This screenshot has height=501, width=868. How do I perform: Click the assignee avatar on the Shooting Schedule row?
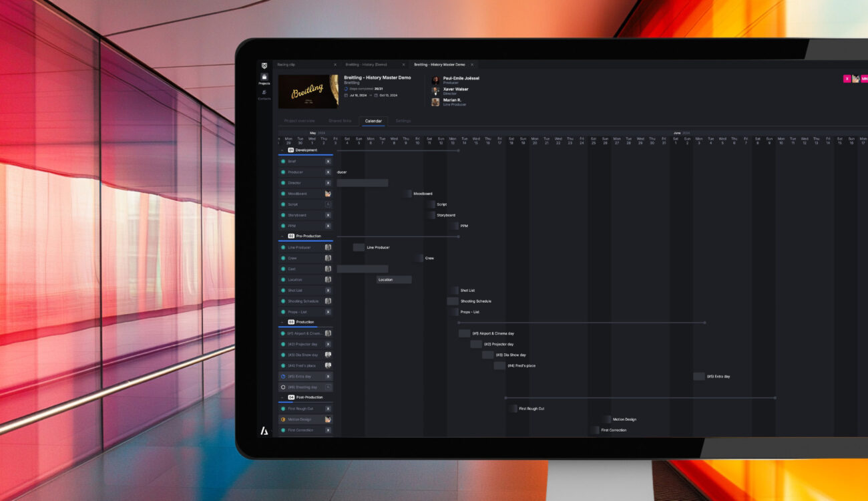tap(328, 301)
